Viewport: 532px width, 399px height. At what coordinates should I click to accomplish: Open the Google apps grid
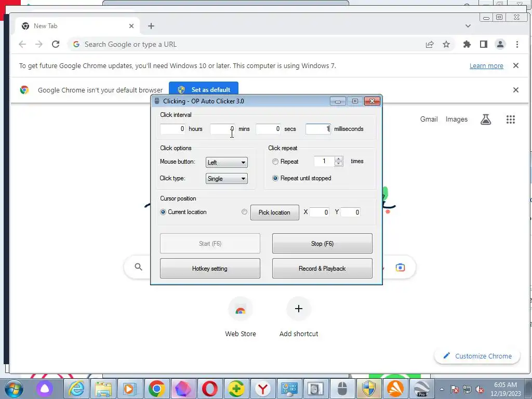point(511,119)
